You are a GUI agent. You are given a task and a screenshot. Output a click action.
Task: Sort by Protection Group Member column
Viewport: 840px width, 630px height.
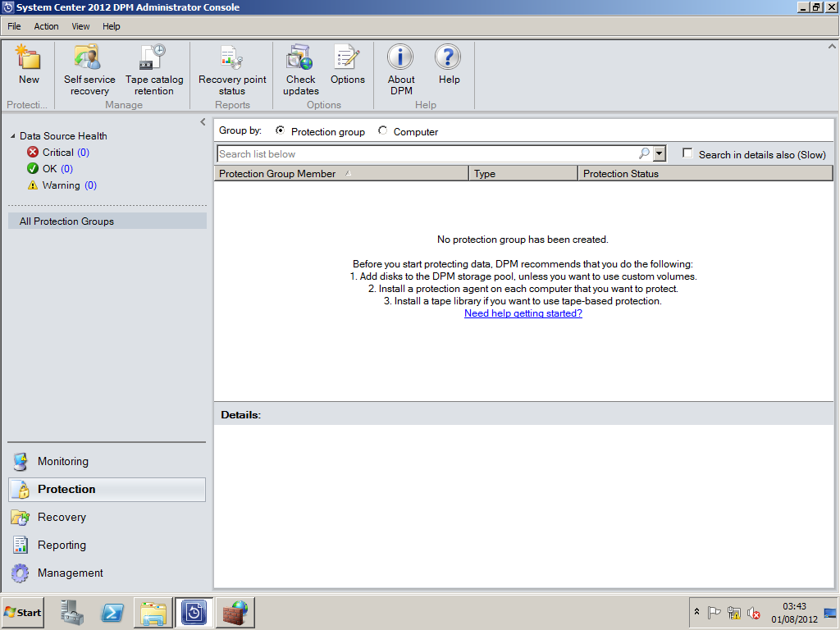click(x=341, y=174)
